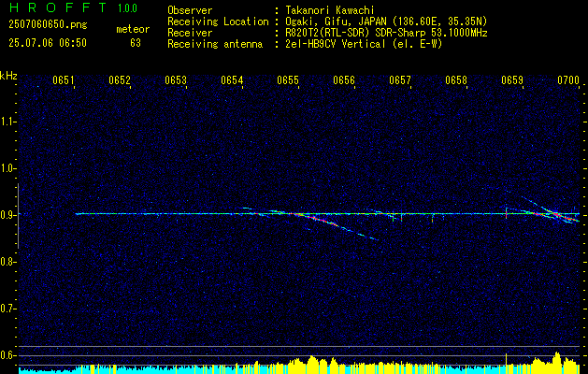This screenshot has width=588, height=374.
Task: Click the 0656 time axis marker
Action: click(x=344, y=79)
